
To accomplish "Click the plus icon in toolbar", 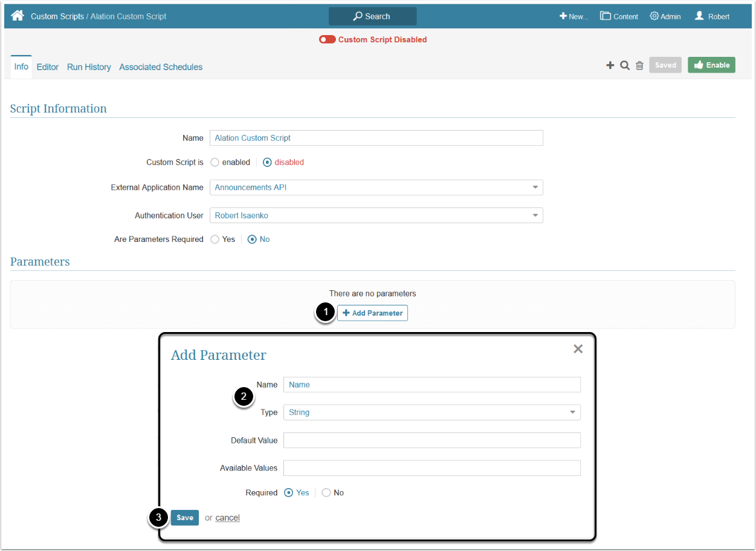I will 610,65.
